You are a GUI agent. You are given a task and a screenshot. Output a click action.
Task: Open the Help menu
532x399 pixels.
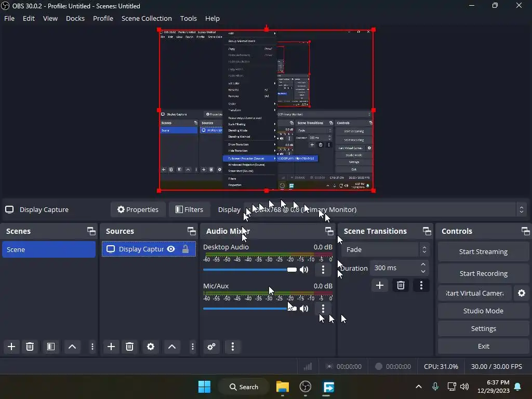click(x=212, y=18)
